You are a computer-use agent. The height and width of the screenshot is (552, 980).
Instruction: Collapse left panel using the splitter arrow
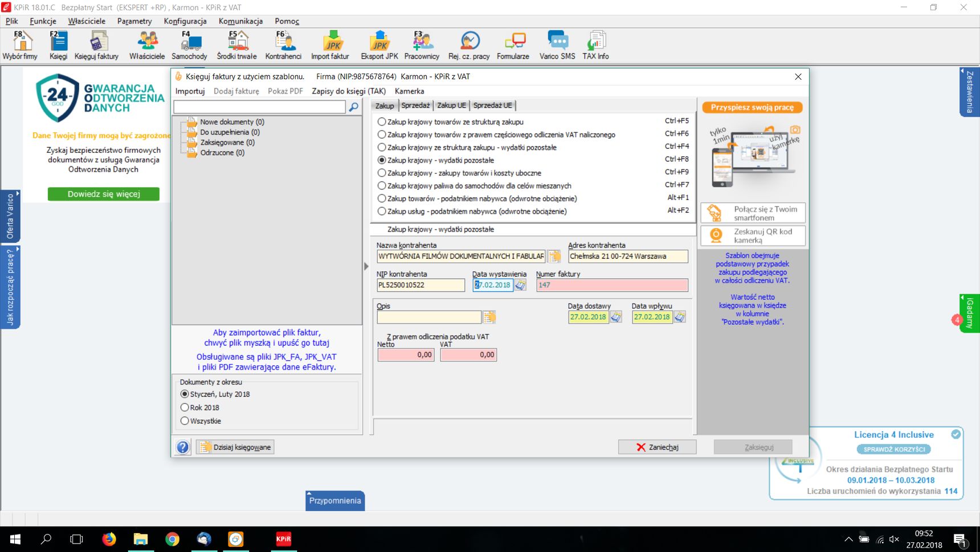click(366, 266)
